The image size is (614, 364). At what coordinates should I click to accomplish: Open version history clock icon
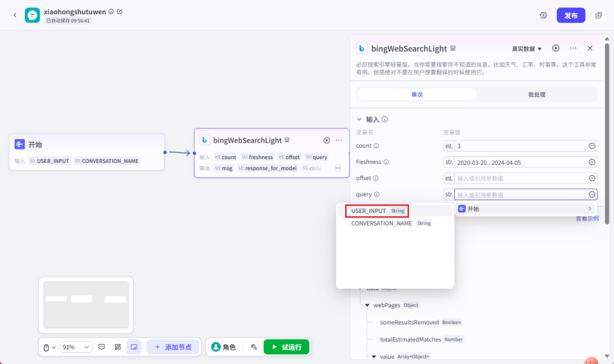(543, 15)
